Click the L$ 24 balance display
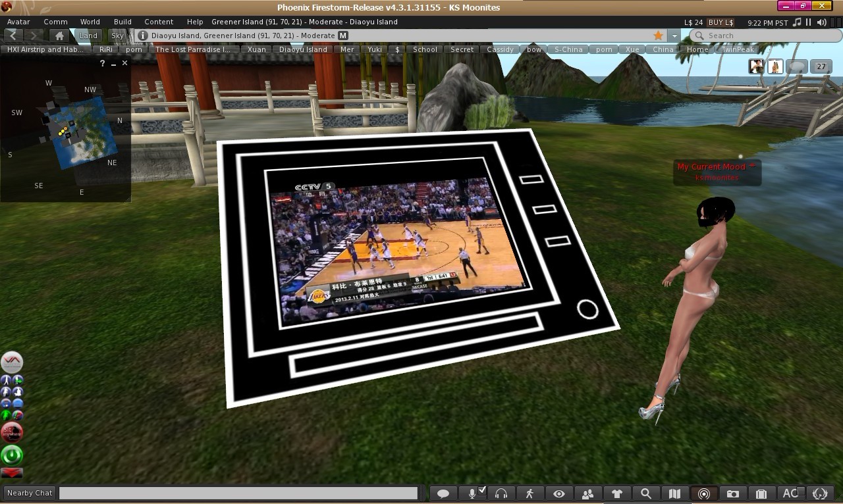843x504 pixels. (x=693, y=22)
